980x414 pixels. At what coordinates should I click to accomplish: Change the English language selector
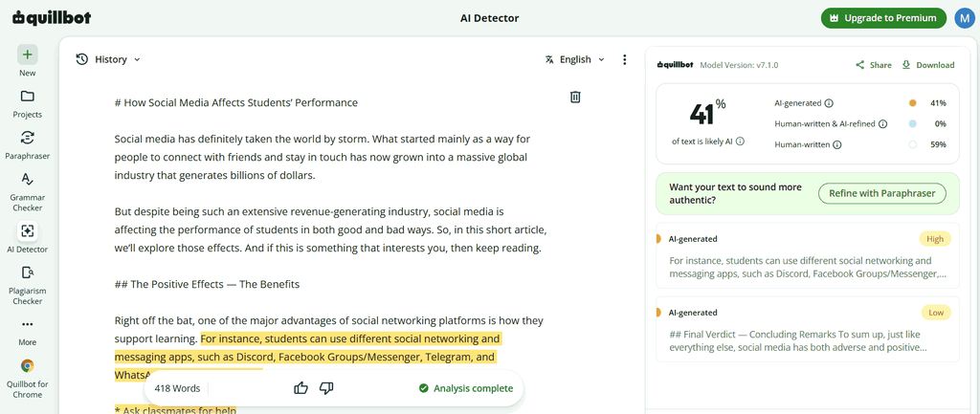point(575,59)
